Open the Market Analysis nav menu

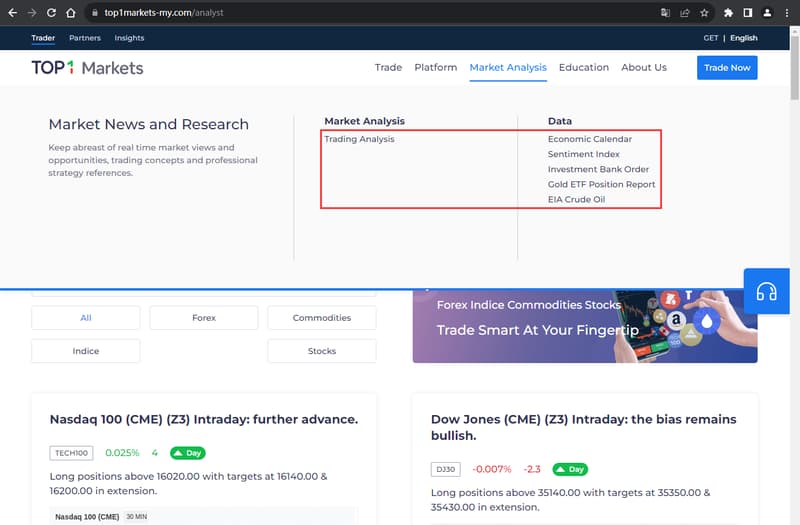pyautogui.click(x=508, y=67)
